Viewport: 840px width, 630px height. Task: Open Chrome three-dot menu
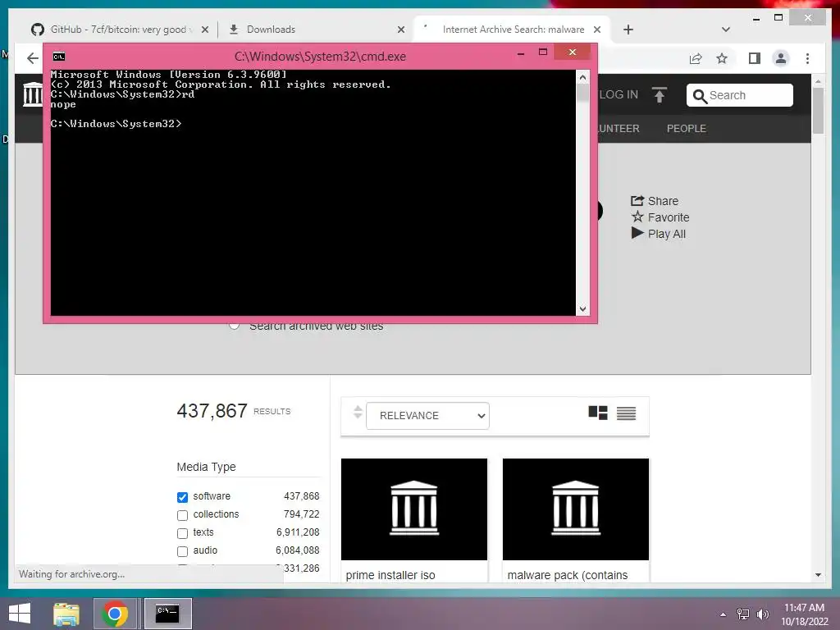pos(807,58)
